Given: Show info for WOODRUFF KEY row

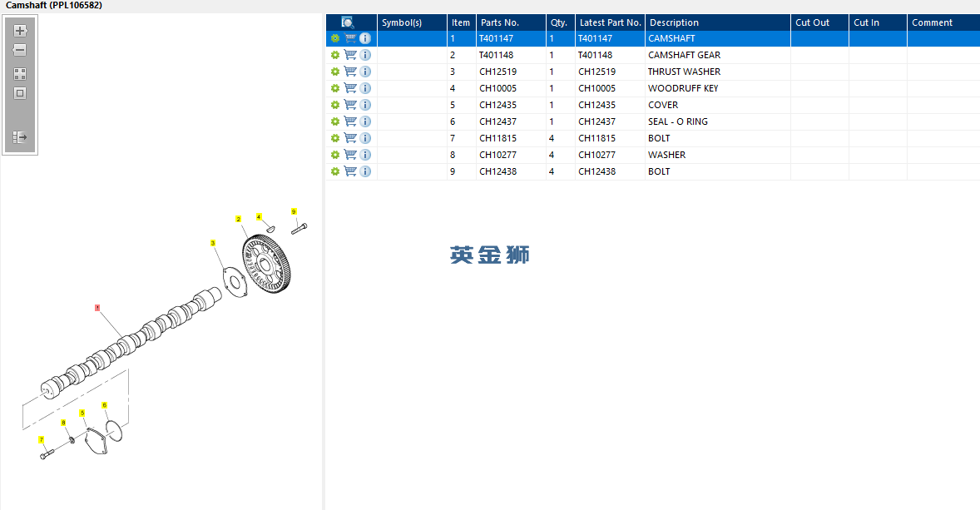Looking at the screenshot, I should pyautogui.click(x=365, y=88).
